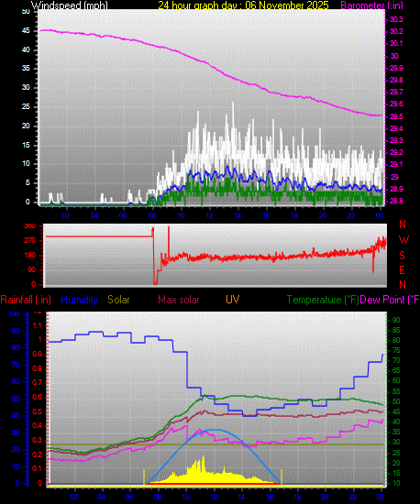This screenshot has width=420, height=504.
Task: Click '40' on the blue humidity axis
Action: pyautogui.click(x=16, y=416)
